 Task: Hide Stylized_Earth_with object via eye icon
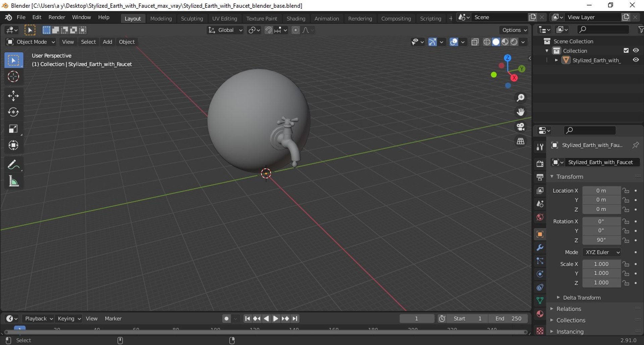tap(636, 60)
